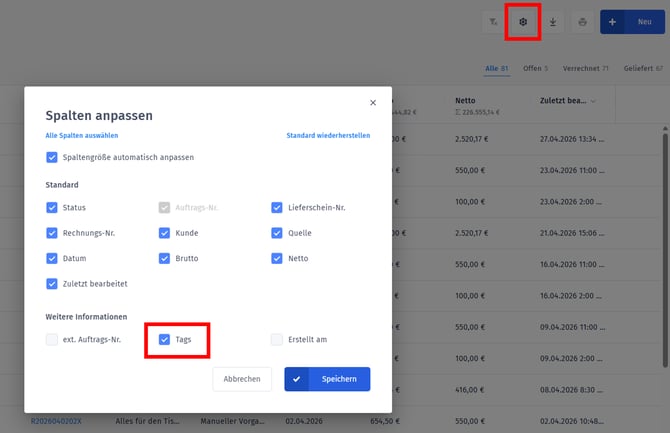Click the 08.04.2026 8:30 cell

pyautogui.click(x=572, y=390)
